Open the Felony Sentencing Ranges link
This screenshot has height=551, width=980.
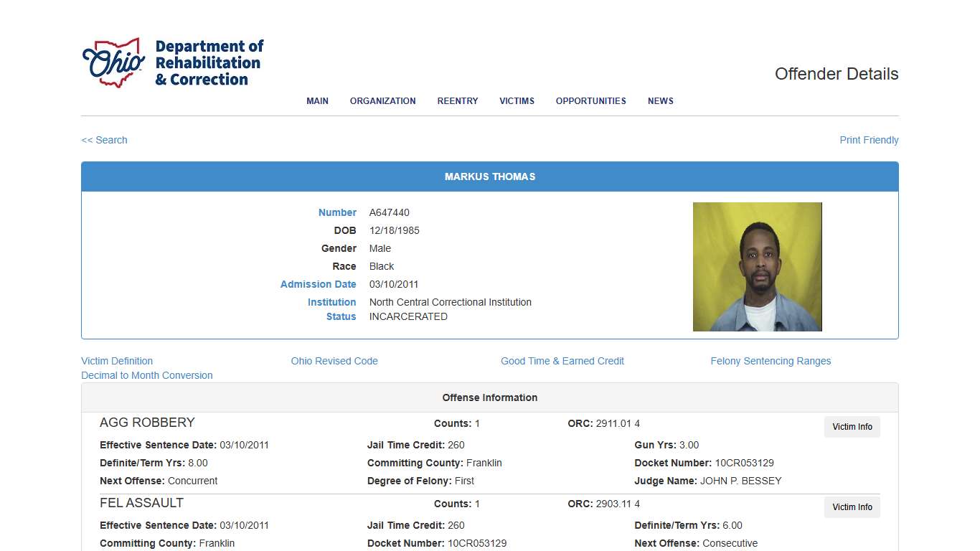coord(771,361)
